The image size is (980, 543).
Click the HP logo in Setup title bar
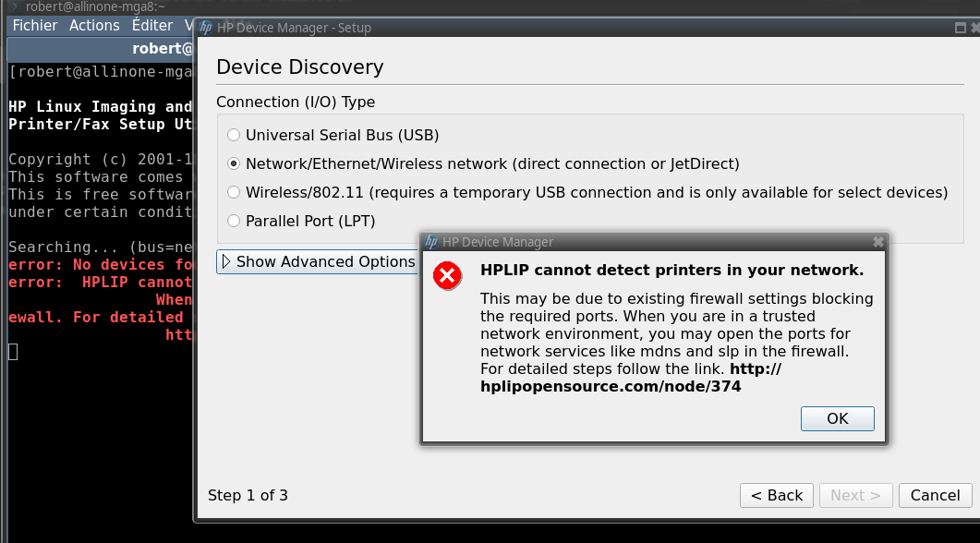click(206, 28)
